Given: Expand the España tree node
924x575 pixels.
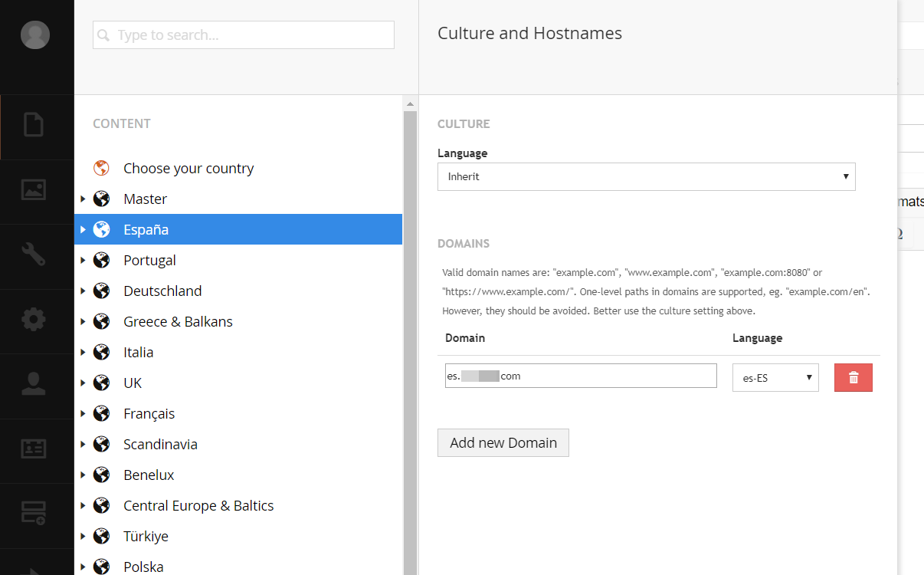Looking at the screenshot, I should 83,229.
